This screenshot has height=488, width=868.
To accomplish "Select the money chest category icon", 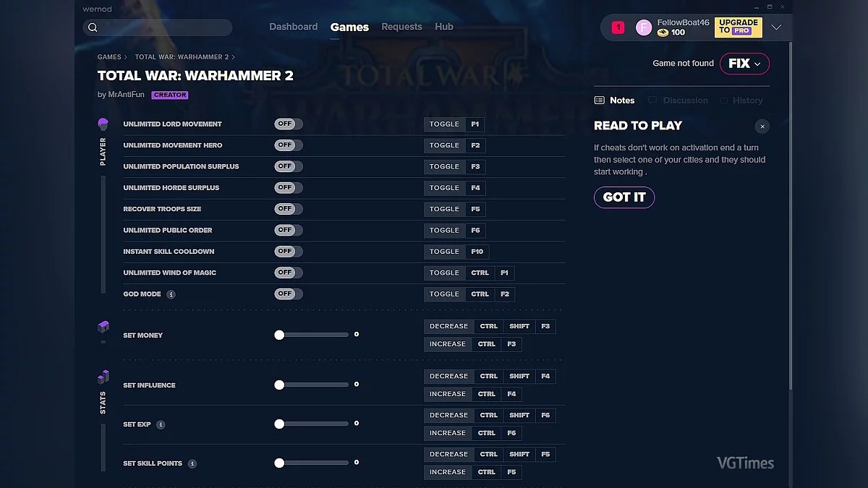I will [x=103, y=327].
